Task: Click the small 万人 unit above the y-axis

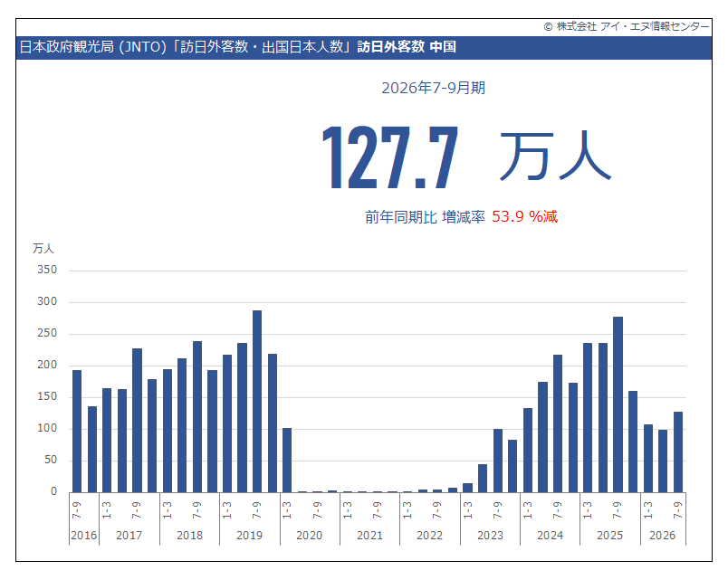Action: 43,249
